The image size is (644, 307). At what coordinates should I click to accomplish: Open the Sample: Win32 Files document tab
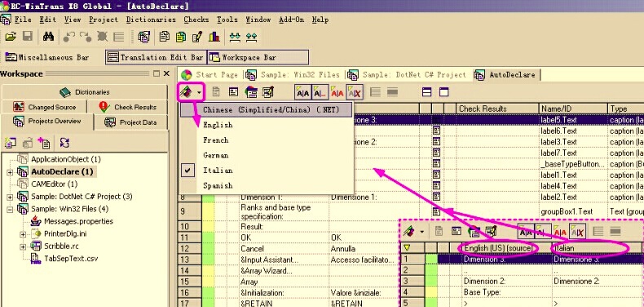293,75
